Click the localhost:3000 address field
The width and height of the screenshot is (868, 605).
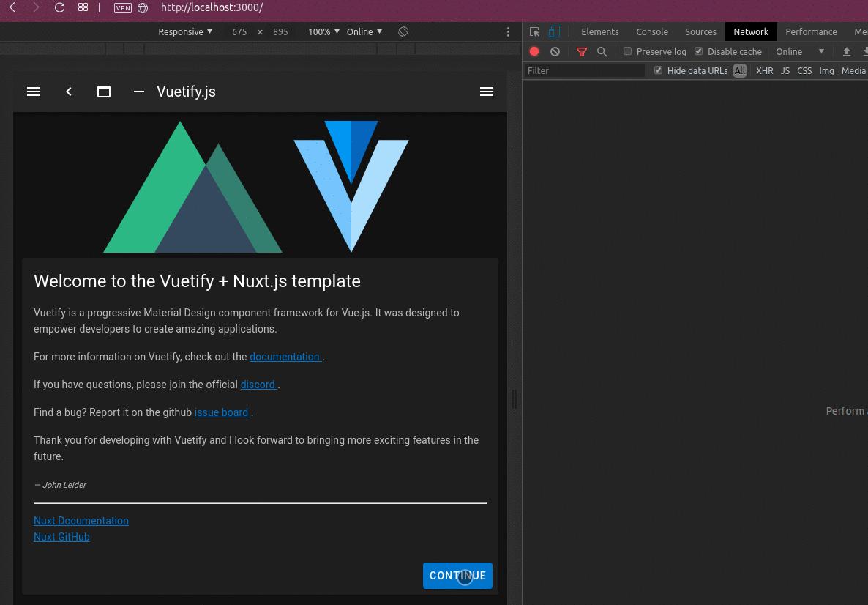[212, 7]
